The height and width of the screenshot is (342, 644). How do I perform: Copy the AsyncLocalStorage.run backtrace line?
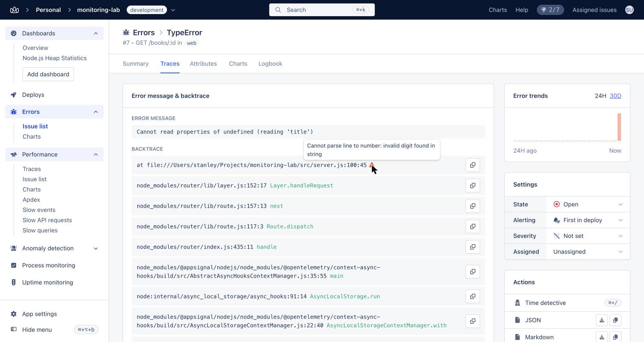tap(473, 296)
